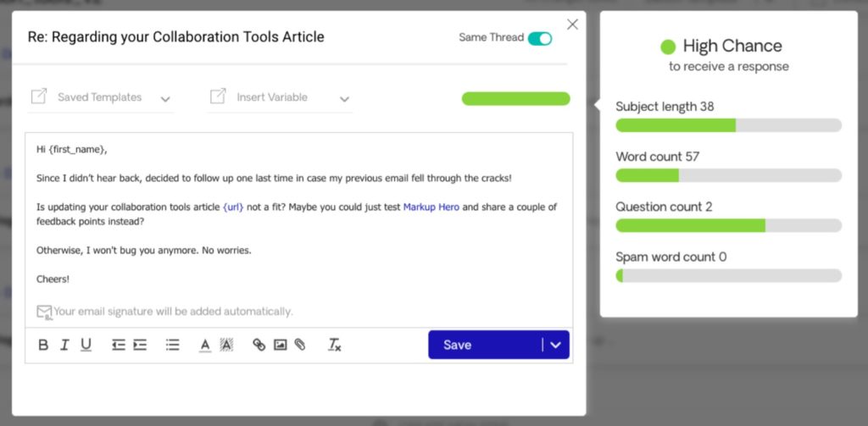
Task: Insert an image into the email
Action: pos(280,345)
